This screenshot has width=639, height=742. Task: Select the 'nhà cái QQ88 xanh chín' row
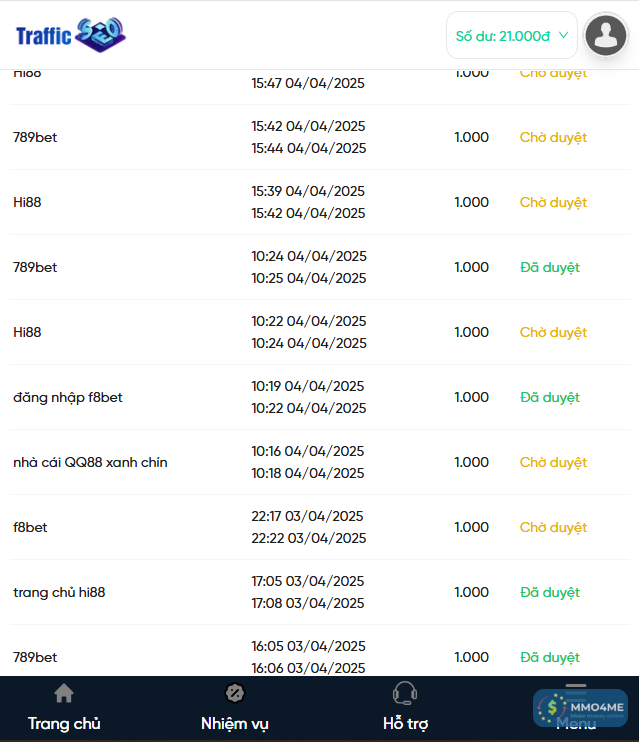[91, 463]
